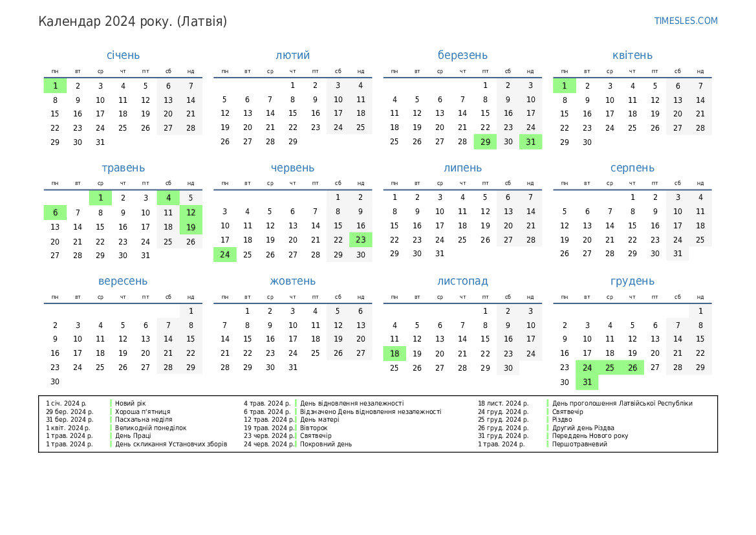Screen dimensions: 756x535
Task: Click the червень month heading
Action: (292, 168)
